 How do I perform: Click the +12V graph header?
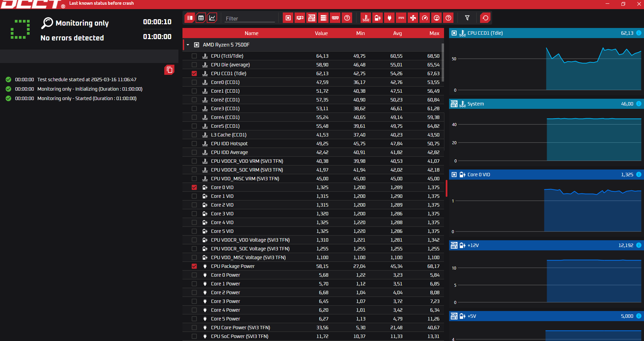[546, 245]
